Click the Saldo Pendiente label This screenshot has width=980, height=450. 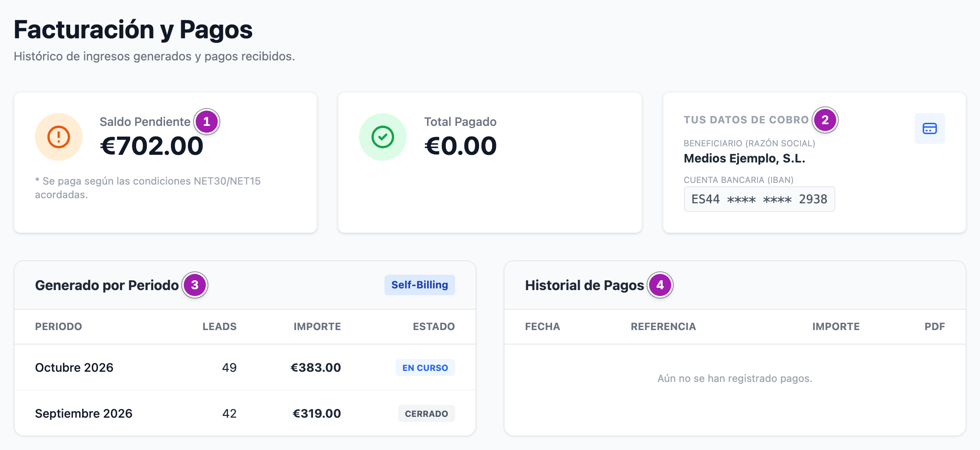(145, 122)
